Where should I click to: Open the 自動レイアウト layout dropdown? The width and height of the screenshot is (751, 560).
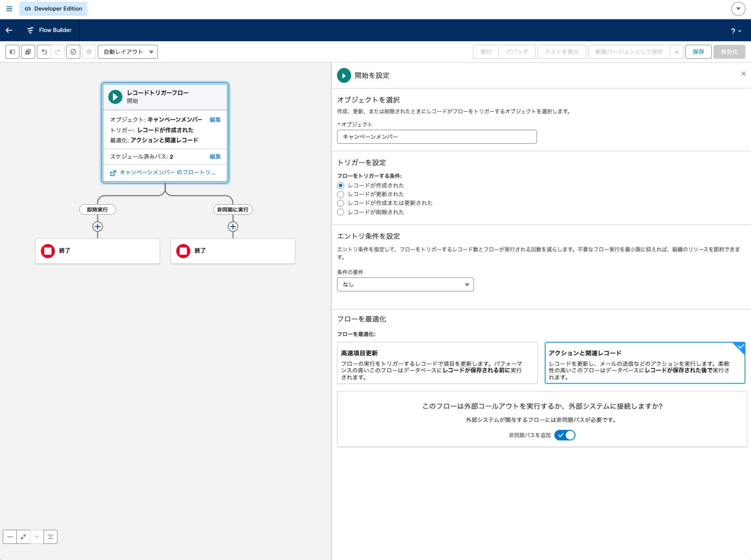coord(128,52)
